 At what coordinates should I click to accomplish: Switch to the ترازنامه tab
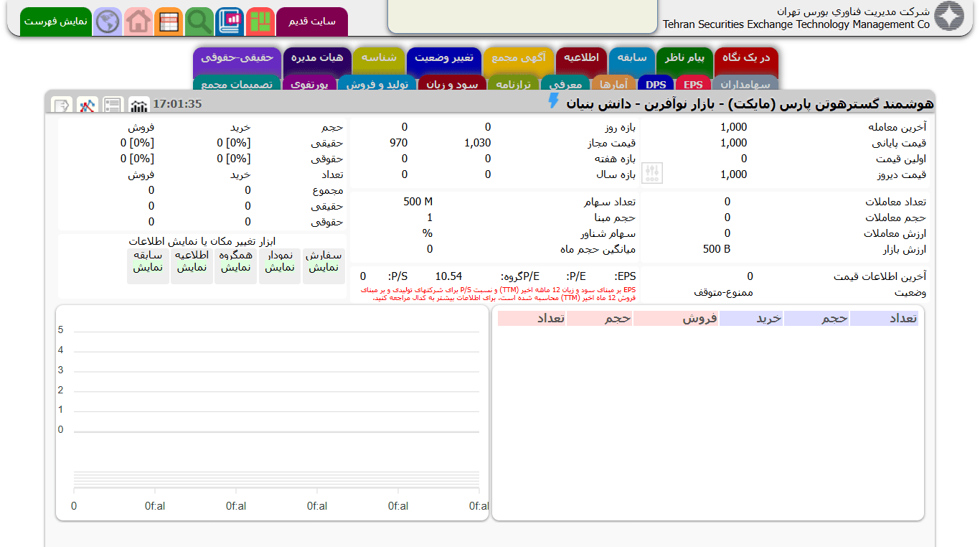[x=513, y=83]
